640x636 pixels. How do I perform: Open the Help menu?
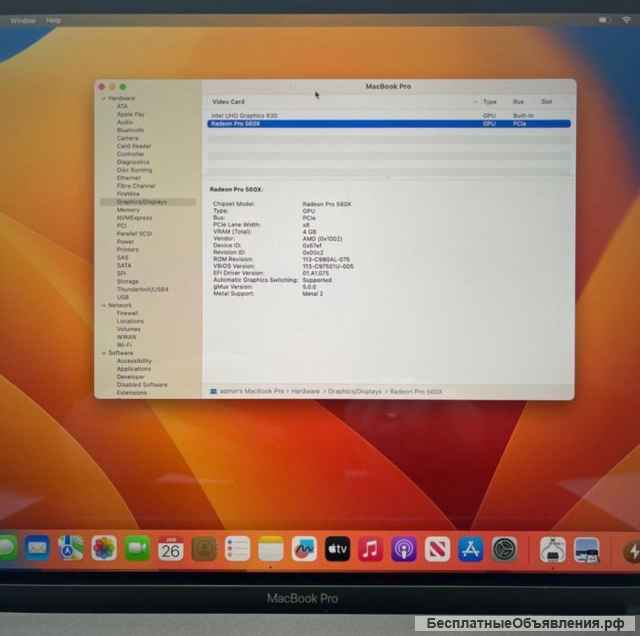click(53, 20)
